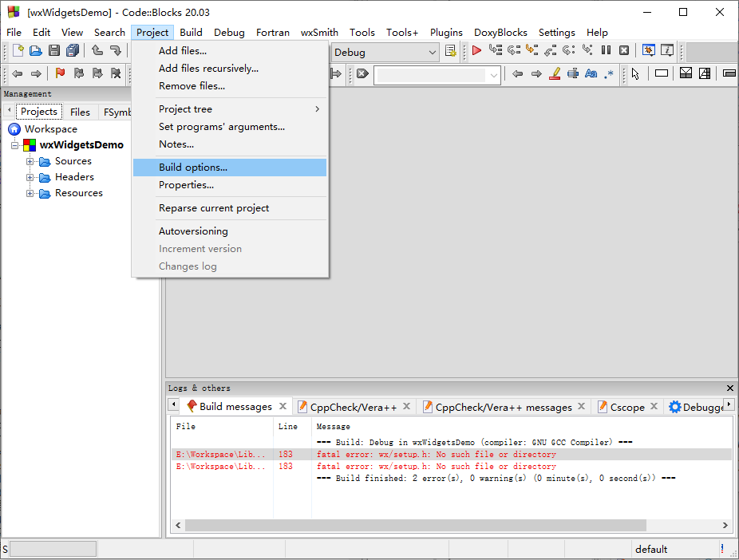
Task: Toggle bookmark using the red flag icon
Action: pyautogui.click(x=60, y=73)
